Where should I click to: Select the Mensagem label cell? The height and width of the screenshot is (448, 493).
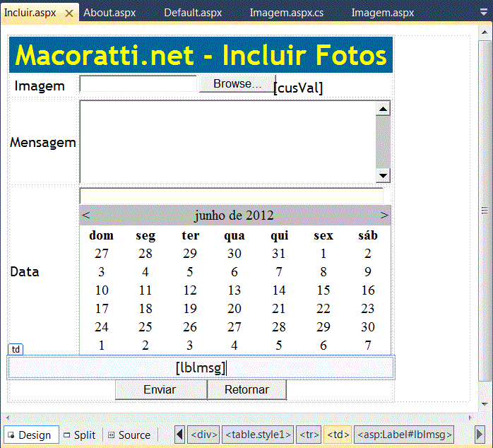[43, 143]
